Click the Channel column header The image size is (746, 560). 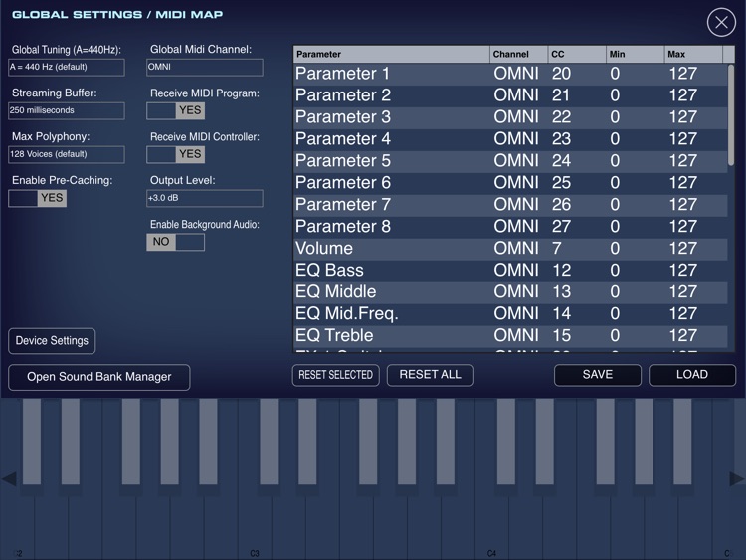click(x=518, y=55)
